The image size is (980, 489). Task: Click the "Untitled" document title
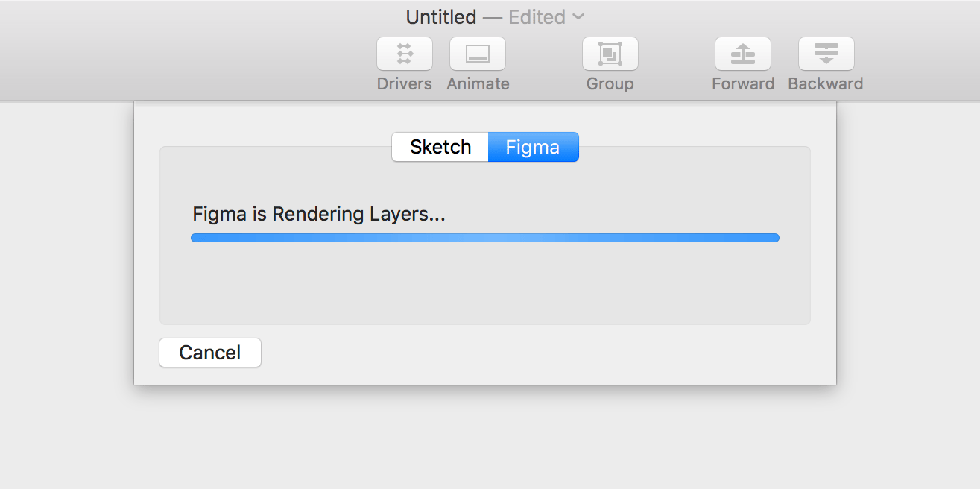click(440, 17)
